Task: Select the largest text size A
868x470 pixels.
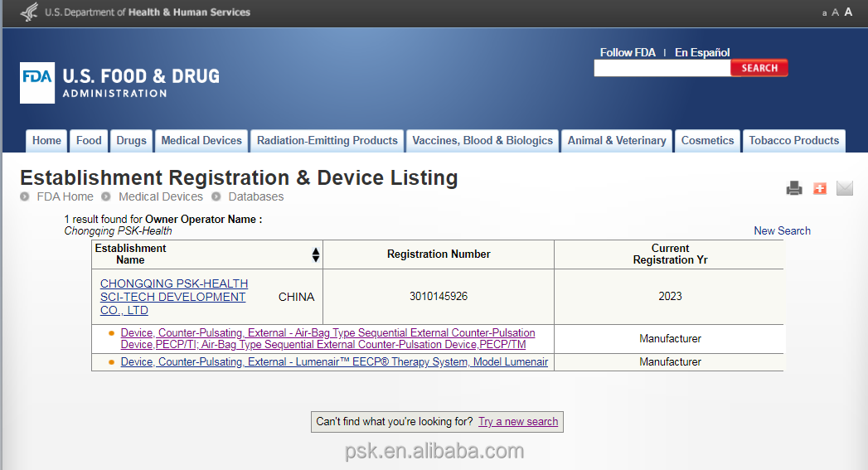Action: [848, 12]
